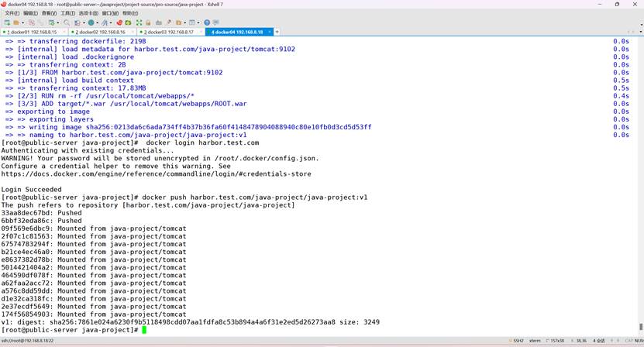Launch Xftp via the red swirl icon
The height and width of the screenshot is (347, 644).
tap(119, 22)
